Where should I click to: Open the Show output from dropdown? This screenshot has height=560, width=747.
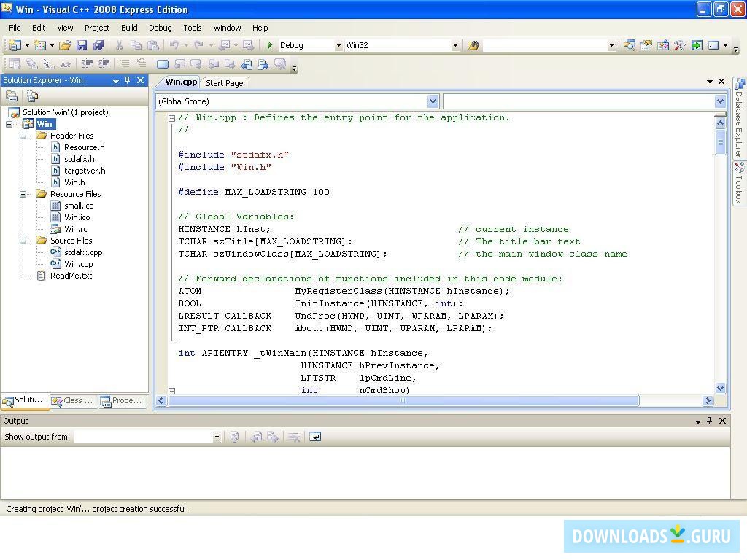pos(216,437)
